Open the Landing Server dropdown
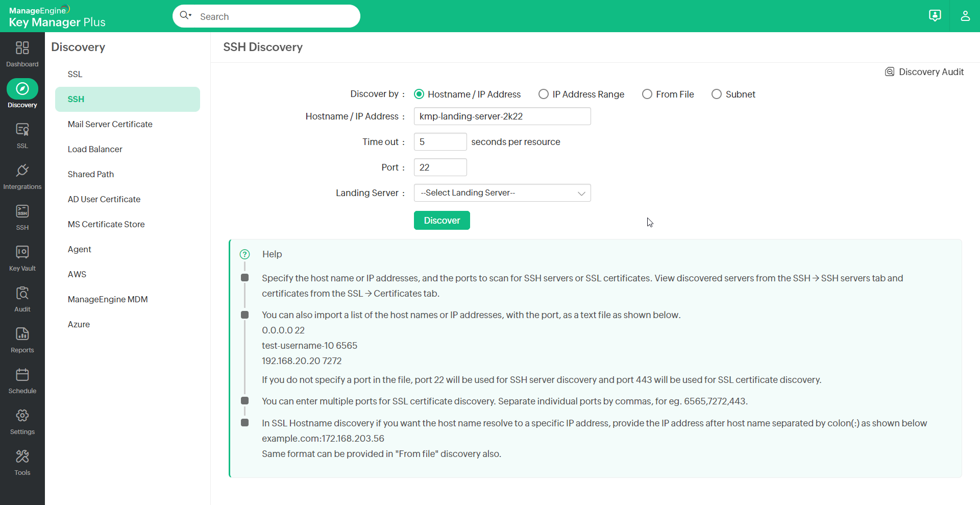980x505 pixels. point(502,193)
